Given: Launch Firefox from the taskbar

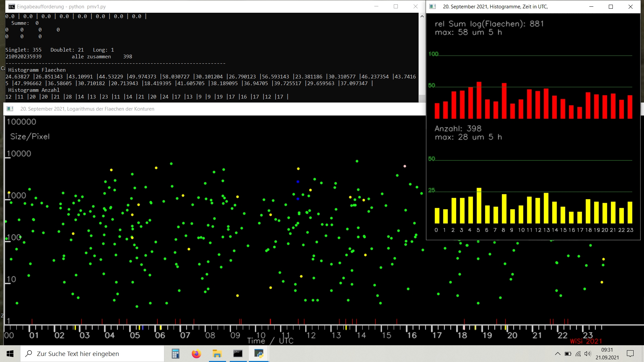Looking at the screenshot, I should tap(196, 354).
